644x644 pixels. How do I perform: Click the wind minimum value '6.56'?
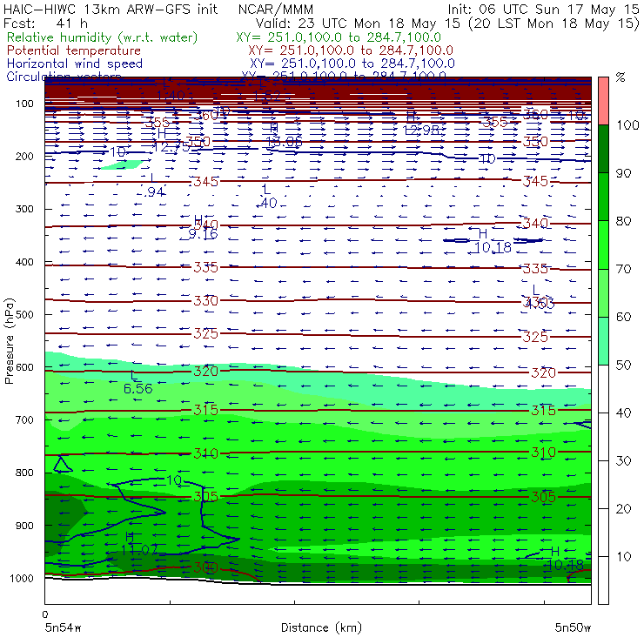pos(138,388)
